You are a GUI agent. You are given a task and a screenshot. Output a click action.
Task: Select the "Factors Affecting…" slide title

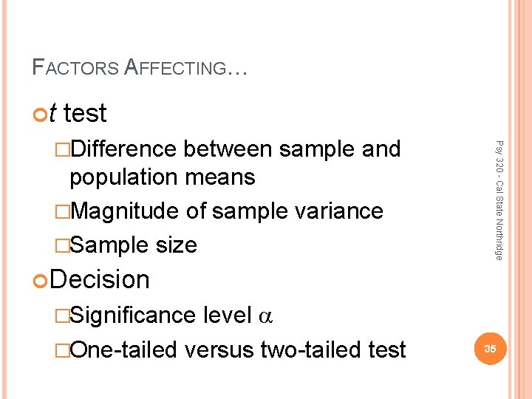[140, 69]
